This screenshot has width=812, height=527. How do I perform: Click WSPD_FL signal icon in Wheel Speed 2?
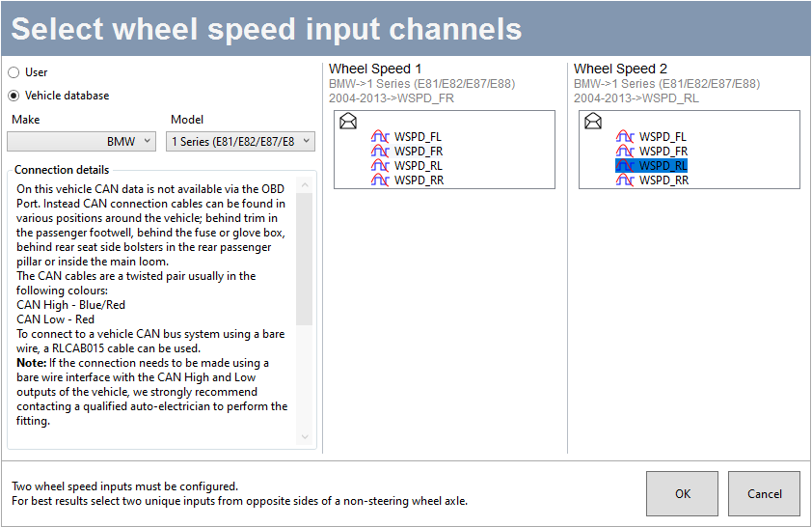(x=626, y=137)
